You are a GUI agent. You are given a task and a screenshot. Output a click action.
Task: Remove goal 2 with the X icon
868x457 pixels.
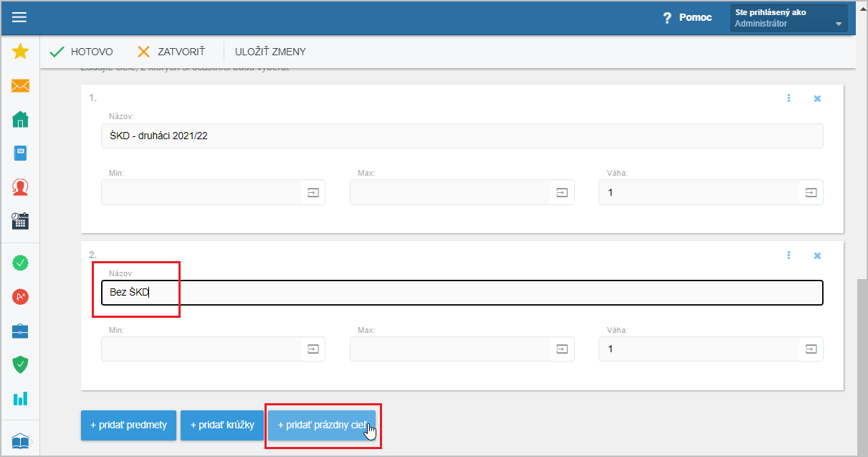(817, 255)
